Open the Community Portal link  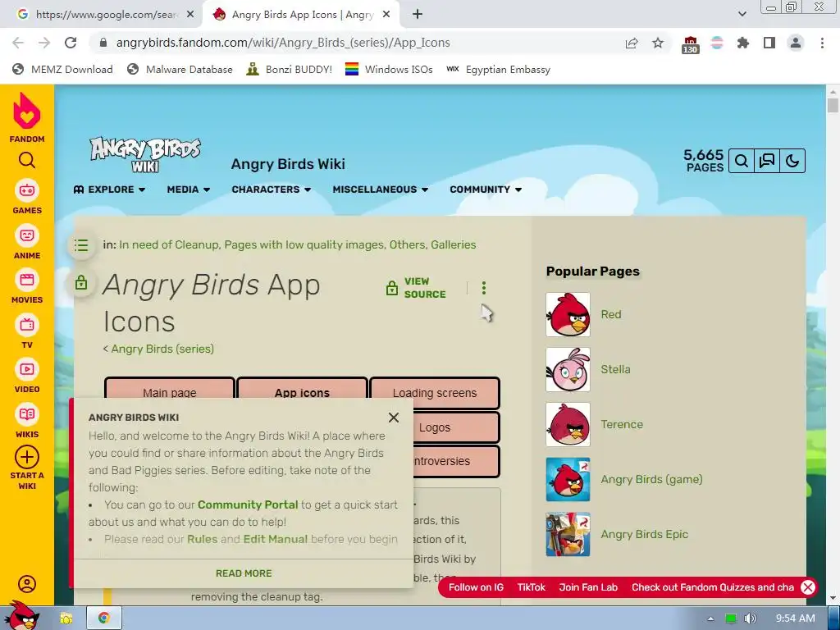pyautogui.click(x=248, y=504)
